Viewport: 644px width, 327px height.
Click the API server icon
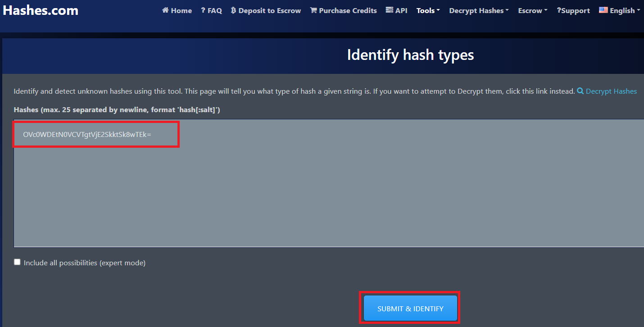coord(390,10)
